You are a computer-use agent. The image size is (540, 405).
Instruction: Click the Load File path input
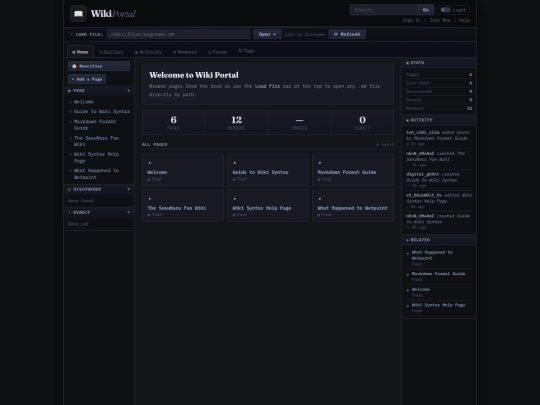click(178, 34)
